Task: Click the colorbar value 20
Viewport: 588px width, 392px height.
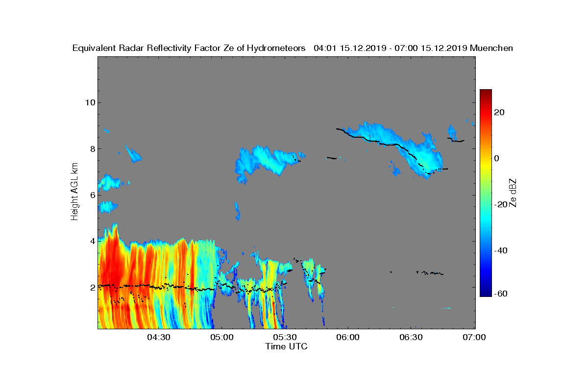Action: 500,112
